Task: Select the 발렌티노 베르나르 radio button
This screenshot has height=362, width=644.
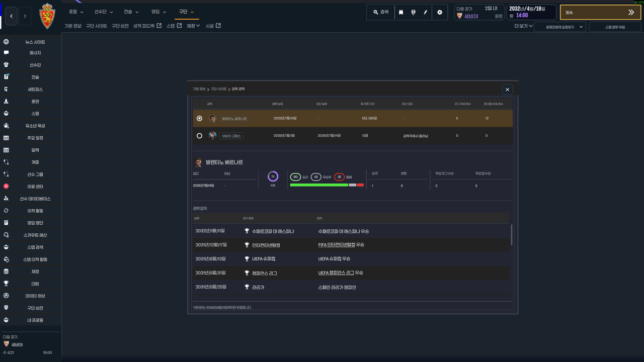Action: 200,119
